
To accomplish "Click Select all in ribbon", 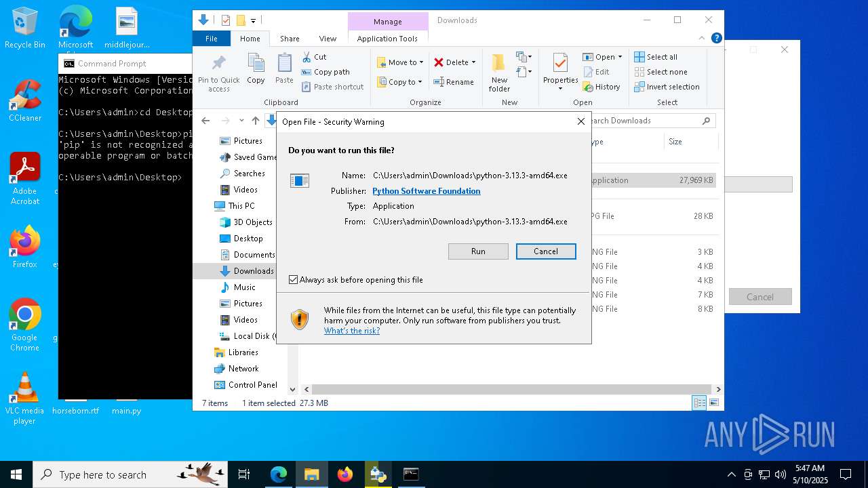I will pyautogui.click(x=656, y=57).
